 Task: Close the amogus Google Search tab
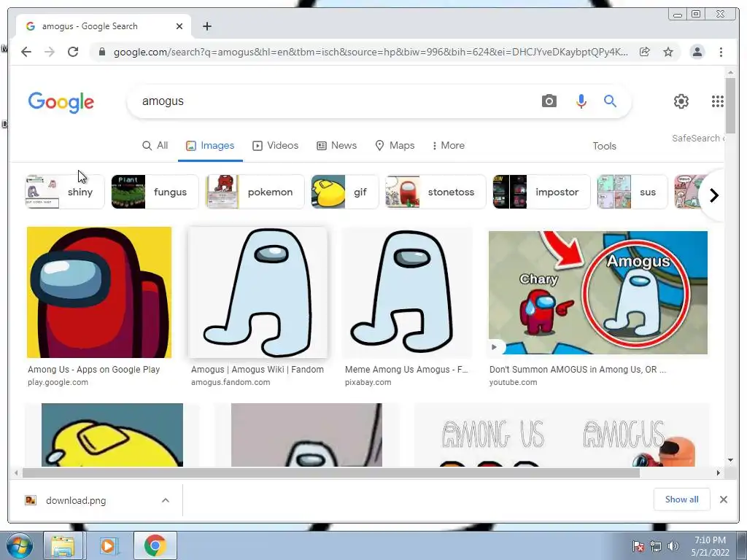tap(179, 26)
